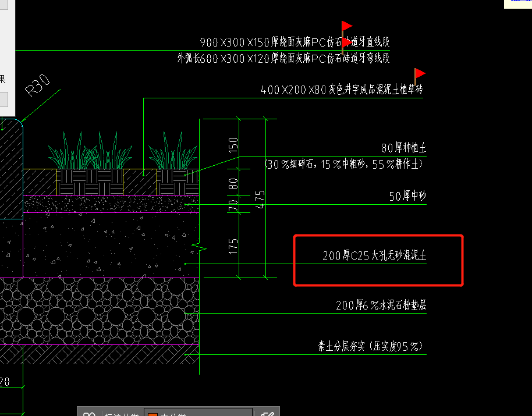Select the R30 radius dimension text

[37, 85]
